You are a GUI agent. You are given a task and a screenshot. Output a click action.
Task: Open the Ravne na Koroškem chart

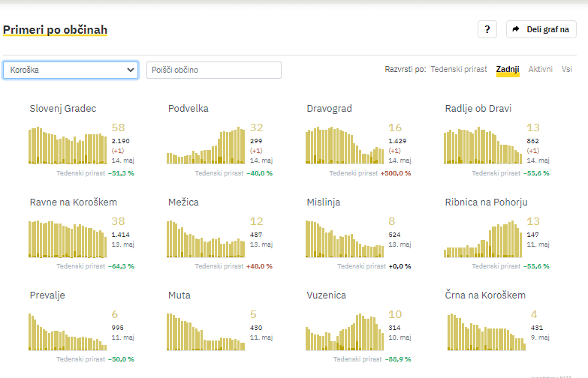[68, 238]
